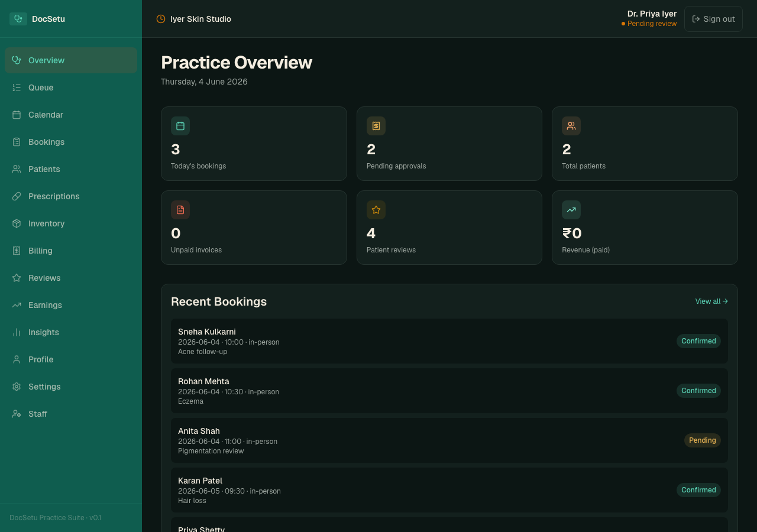Click the Priya Shetty booking name
The width and height of the screenshot is (757, 532).
coord(201,530)
